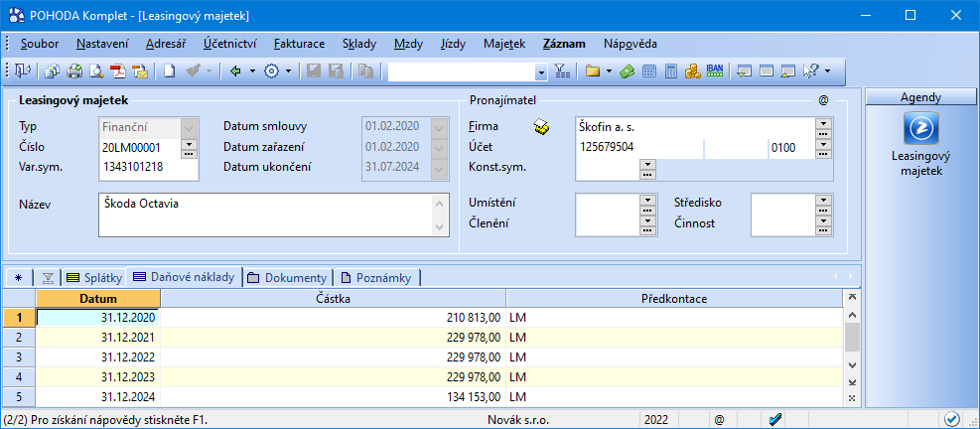This screenshot has width=980, height=429.
Task: Click the @ symbol in Pronajímatel header
Action: coord(823,99)
